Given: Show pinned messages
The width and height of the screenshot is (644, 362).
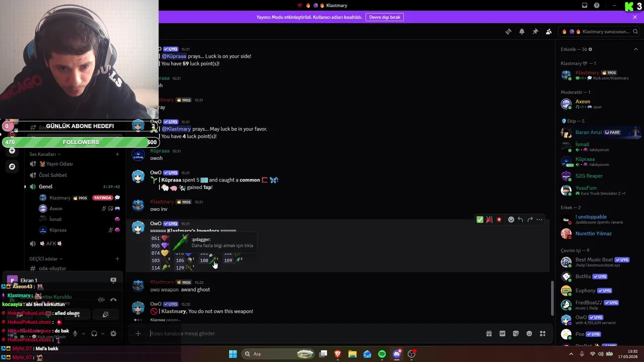Looking at the screenshot, I should point(535,31).
